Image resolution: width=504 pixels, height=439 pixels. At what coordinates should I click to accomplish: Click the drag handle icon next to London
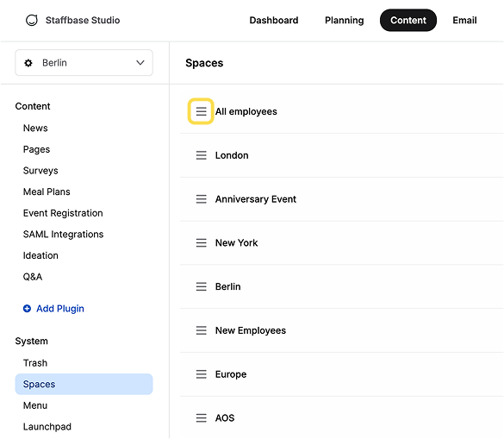pos(202,155)
